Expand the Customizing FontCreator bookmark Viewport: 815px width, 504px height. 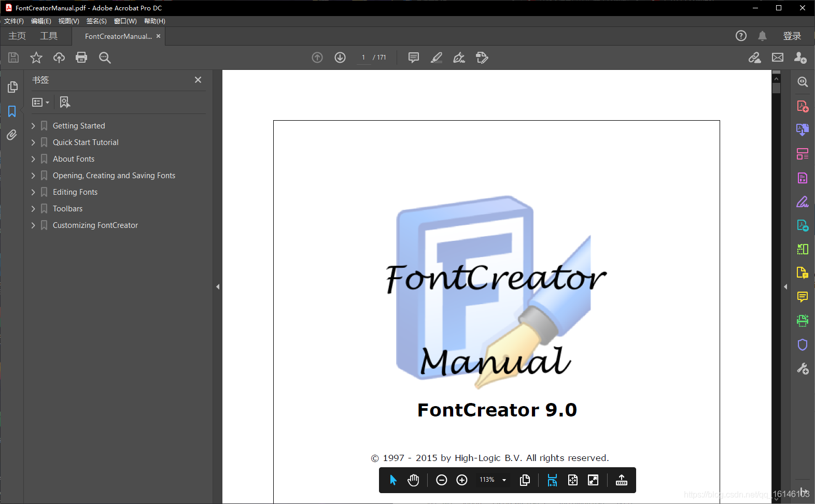pyautogui.click(x=33, y=225)
